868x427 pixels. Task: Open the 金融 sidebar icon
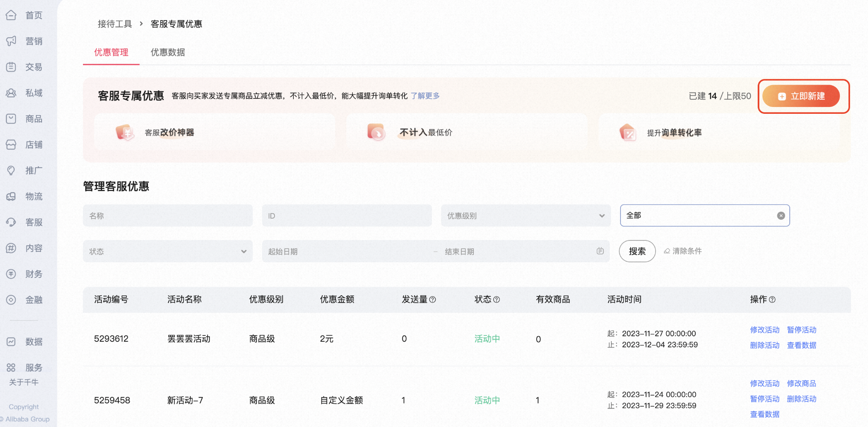pyautogui.click(x=11, y=300)
